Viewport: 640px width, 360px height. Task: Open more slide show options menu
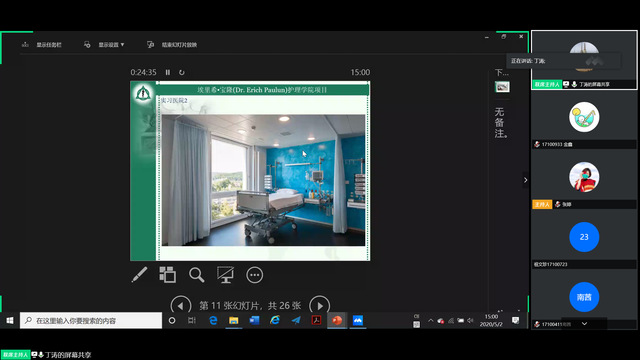(255, 275)
